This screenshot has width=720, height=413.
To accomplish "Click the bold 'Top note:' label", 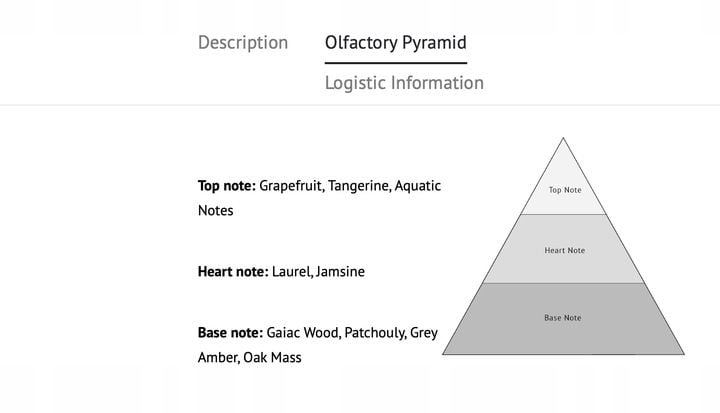I will pos(227,186).
